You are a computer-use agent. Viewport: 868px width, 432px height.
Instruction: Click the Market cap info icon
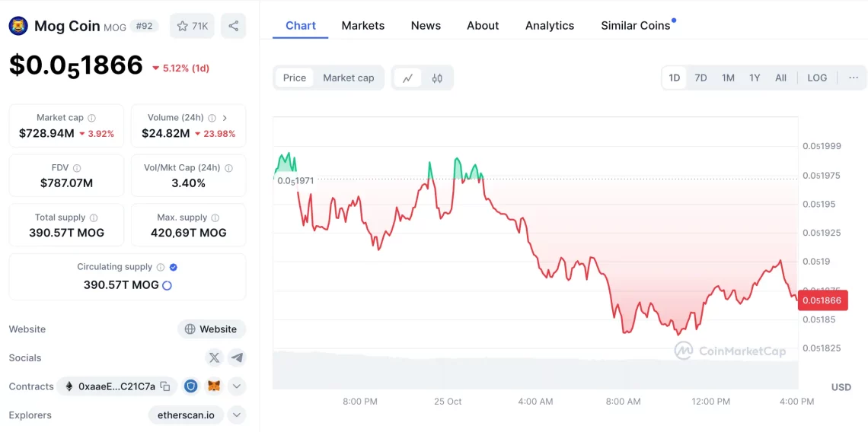point(91,118)
